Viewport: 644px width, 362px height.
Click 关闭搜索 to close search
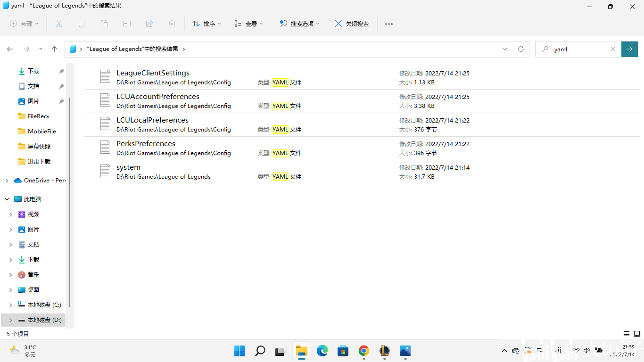[x=352, y=24]
